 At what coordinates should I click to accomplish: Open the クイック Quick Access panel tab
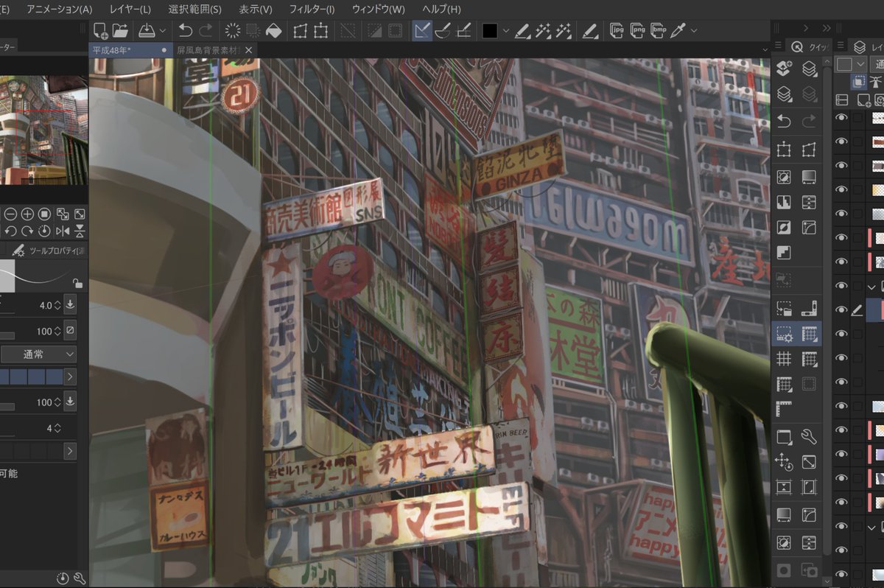808,47
